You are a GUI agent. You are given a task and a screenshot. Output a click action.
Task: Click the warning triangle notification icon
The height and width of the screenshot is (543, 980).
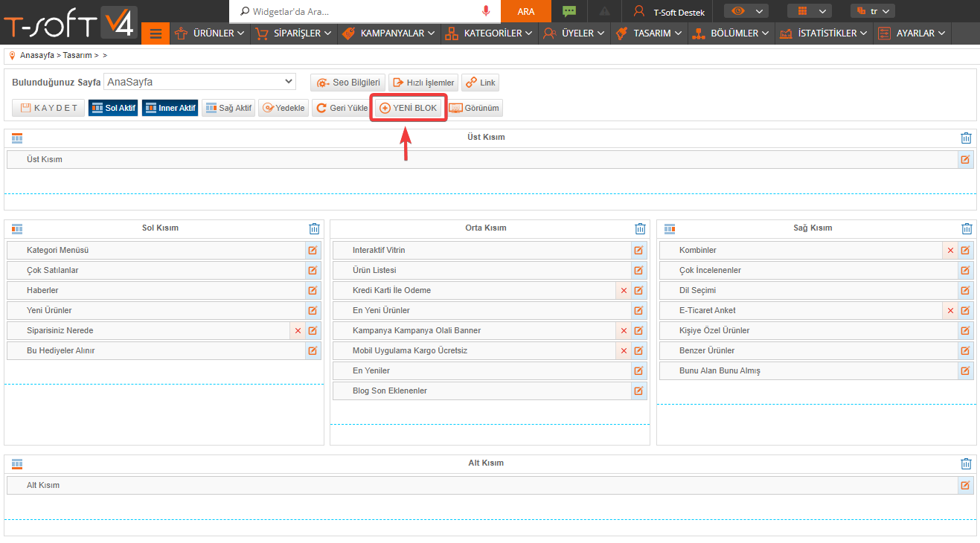pyautogui.click(x=605, y=11)
